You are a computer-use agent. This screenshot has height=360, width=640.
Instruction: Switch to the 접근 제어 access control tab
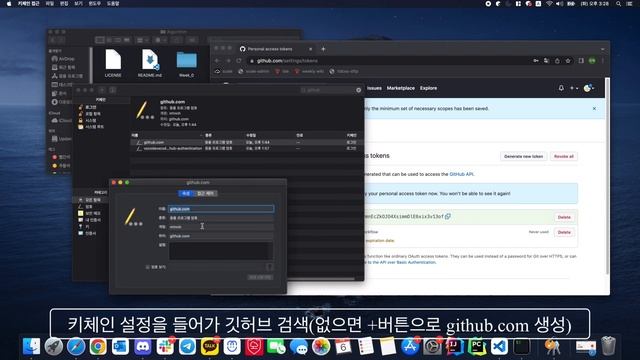click(x=205, y=193)
